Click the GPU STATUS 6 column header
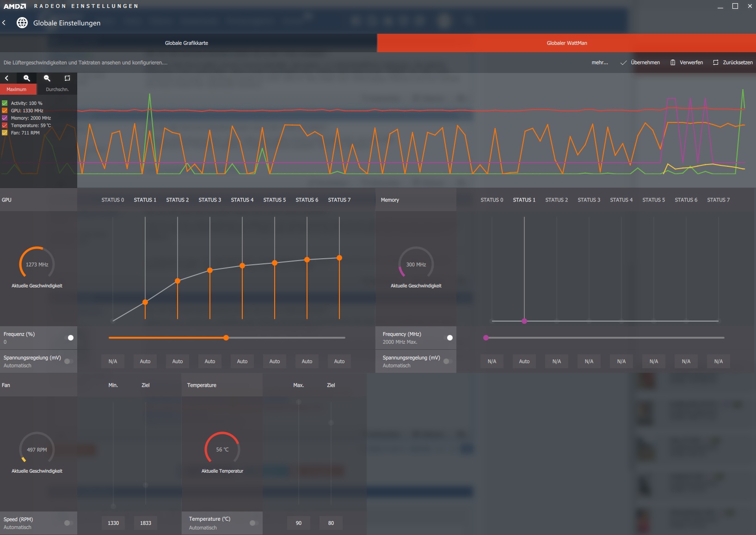 tap(307, 200)
